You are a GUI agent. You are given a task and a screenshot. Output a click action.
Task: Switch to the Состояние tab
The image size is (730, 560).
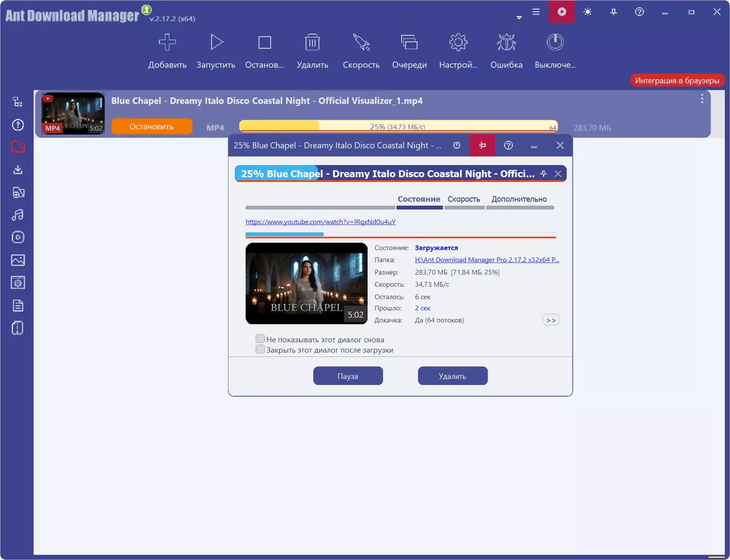(419, 199)
